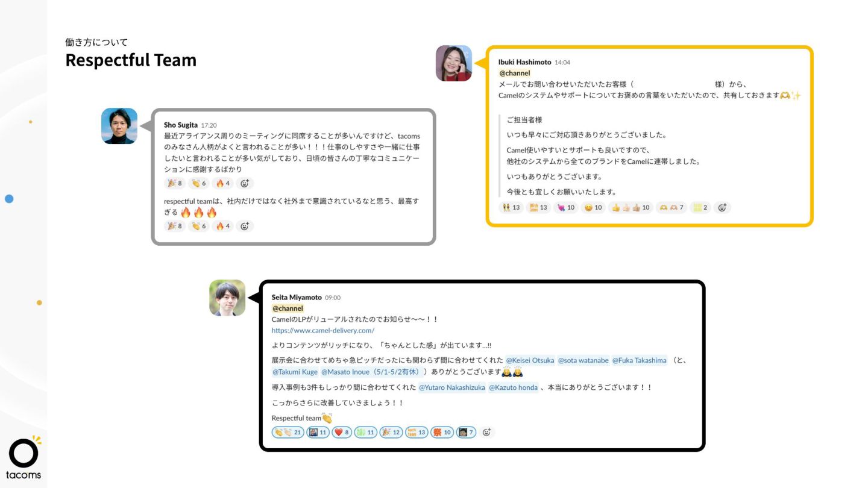Click the add reaction icon under Seita Miyamoto's message
The width and height of the screenshot is (868, 488).
click(487, 432)
